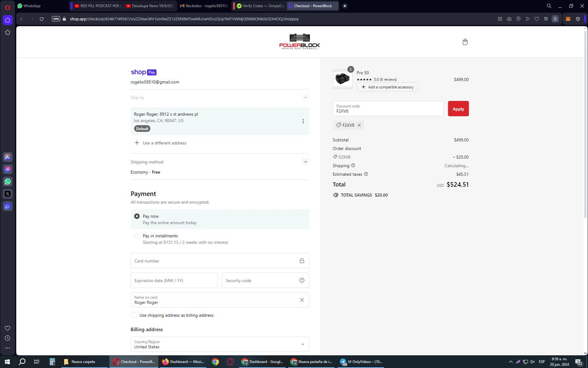Open Opera easy setup menu icon
The height and width of the screenshot is (368, 588).
(x=546, y=19)
